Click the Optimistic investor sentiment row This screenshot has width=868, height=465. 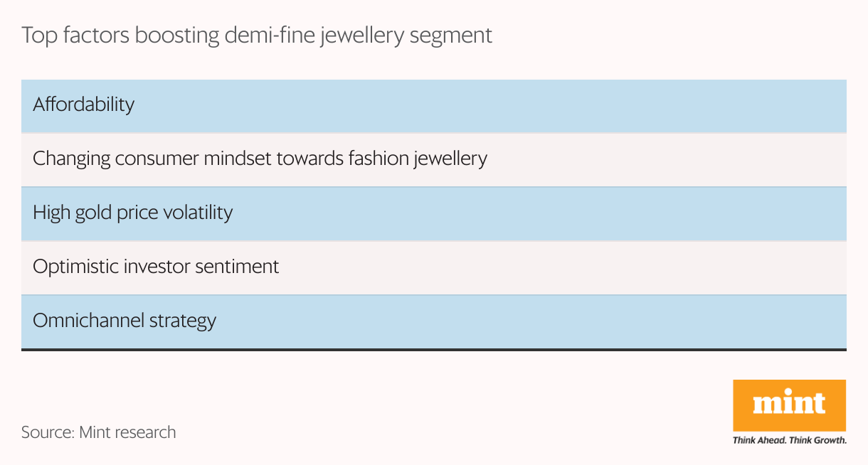[433, 267]
